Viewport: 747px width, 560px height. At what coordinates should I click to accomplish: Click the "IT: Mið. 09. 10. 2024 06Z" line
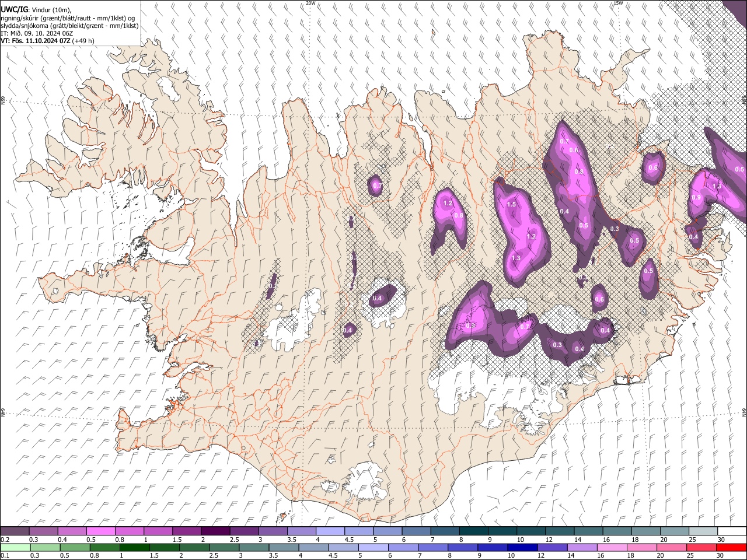point(37,33)
